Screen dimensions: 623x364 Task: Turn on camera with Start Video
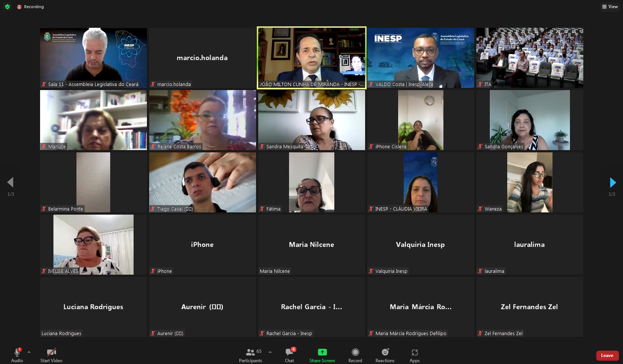pos(51,355)
